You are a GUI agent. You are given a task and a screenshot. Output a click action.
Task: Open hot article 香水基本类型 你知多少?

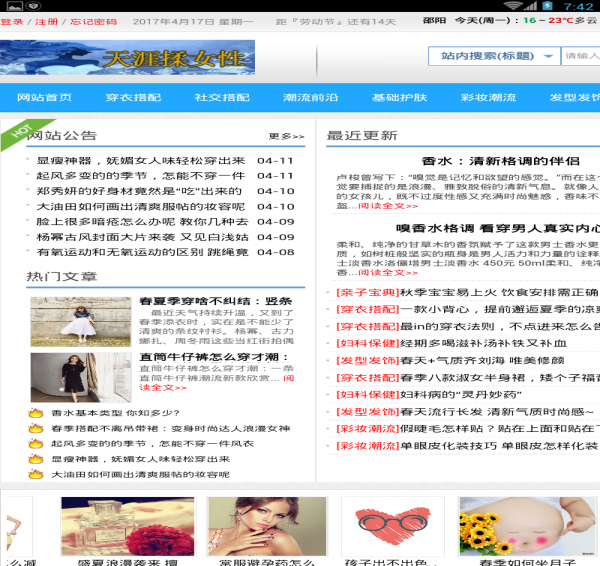click(x=115, y=413)
